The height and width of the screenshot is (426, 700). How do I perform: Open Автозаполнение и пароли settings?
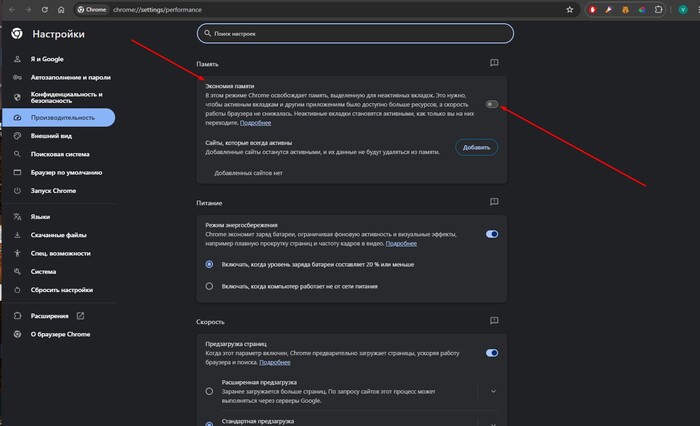(58, 77)
